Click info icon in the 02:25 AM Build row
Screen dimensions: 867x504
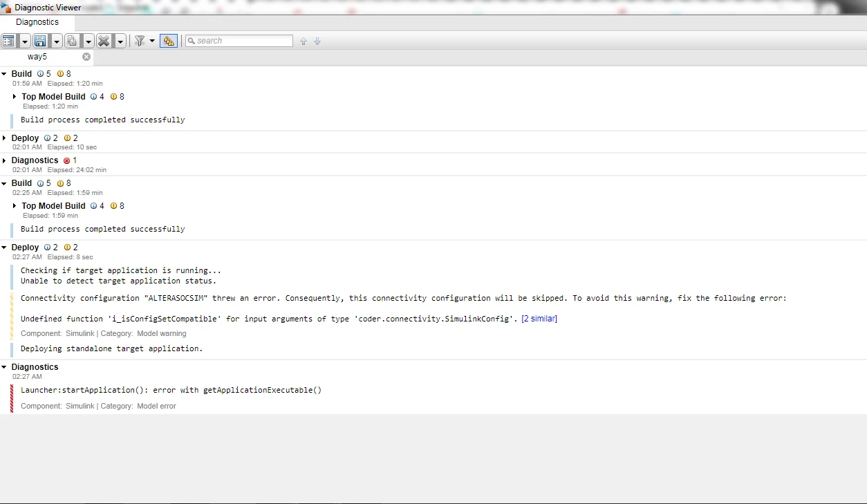pos(40,183)
